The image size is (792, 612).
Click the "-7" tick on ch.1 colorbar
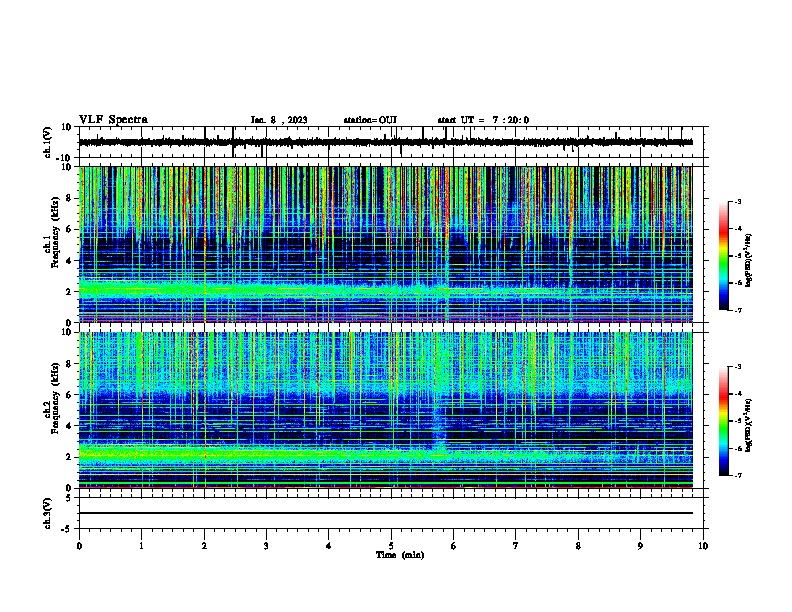737,310
